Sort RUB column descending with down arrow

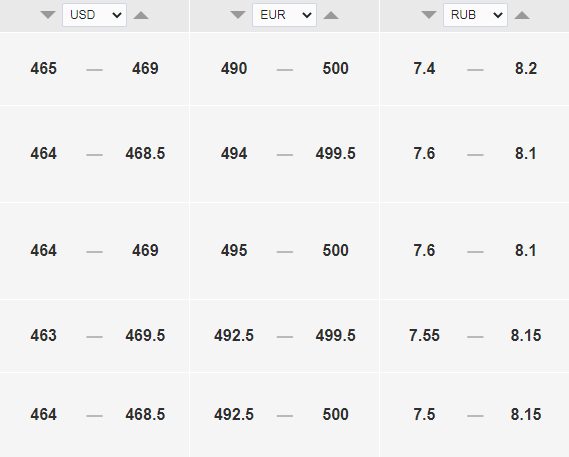point(429,15)
